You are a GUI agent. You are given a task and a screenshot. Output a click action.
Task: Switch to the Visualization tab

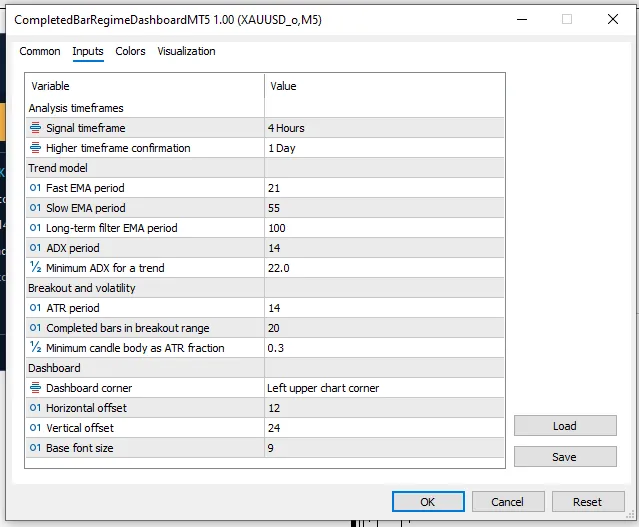(186, 51)
